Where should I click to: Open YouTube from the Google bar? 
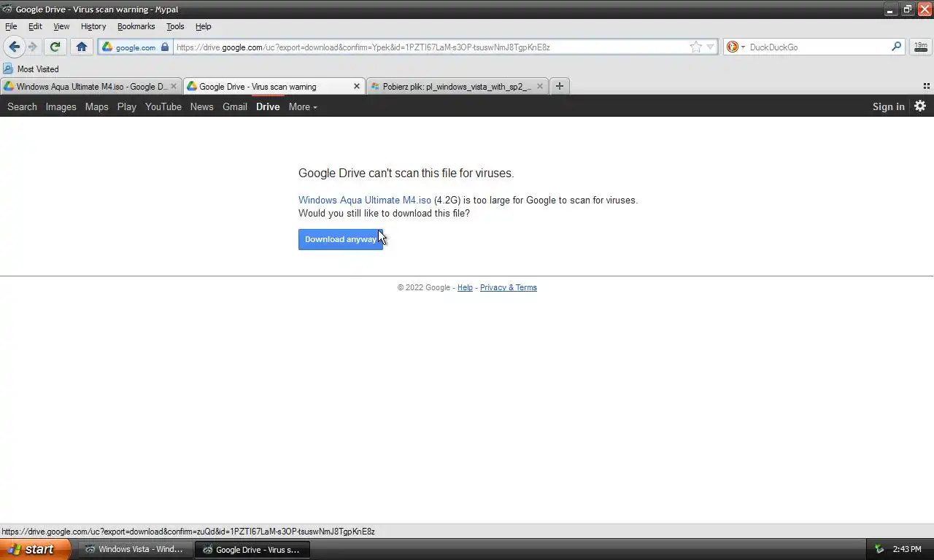pos(163,106)
